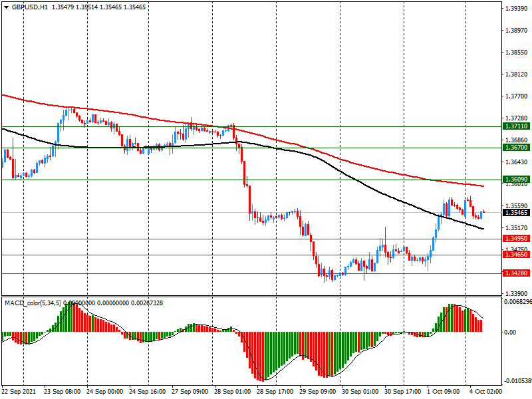
Task: Click the 1.36090 green price level label
Action: tap(517, 179)
